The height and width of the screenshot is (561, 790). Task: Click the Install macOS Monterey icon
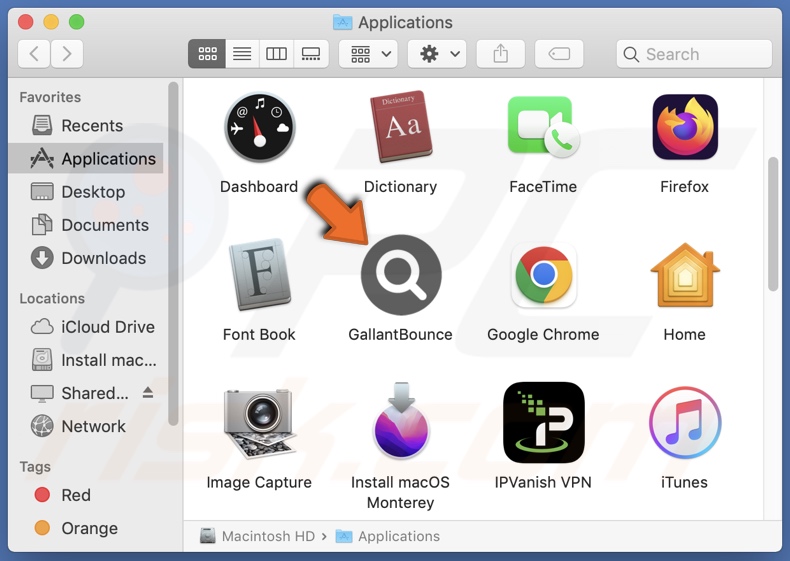click(x=401, y=420)
